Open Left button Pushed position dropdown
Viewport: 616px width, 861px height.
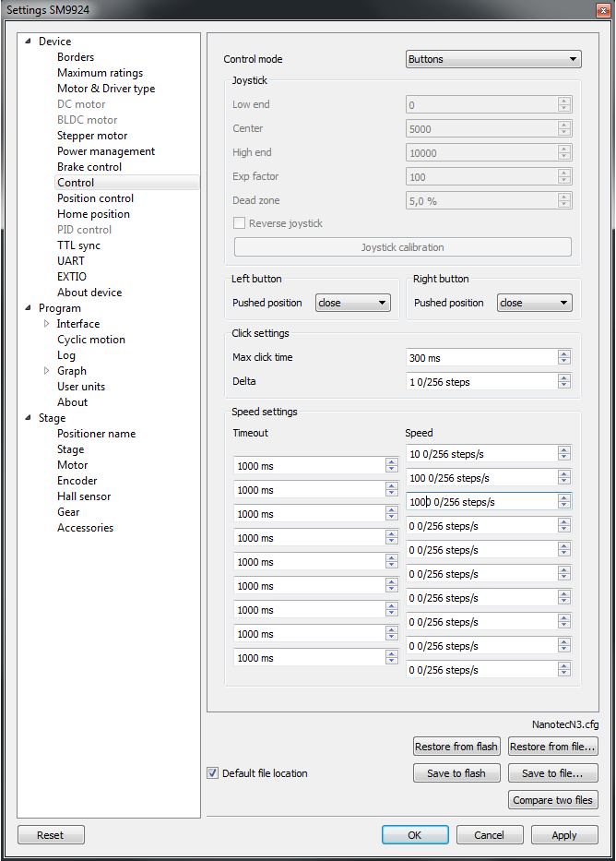point(352,303)
